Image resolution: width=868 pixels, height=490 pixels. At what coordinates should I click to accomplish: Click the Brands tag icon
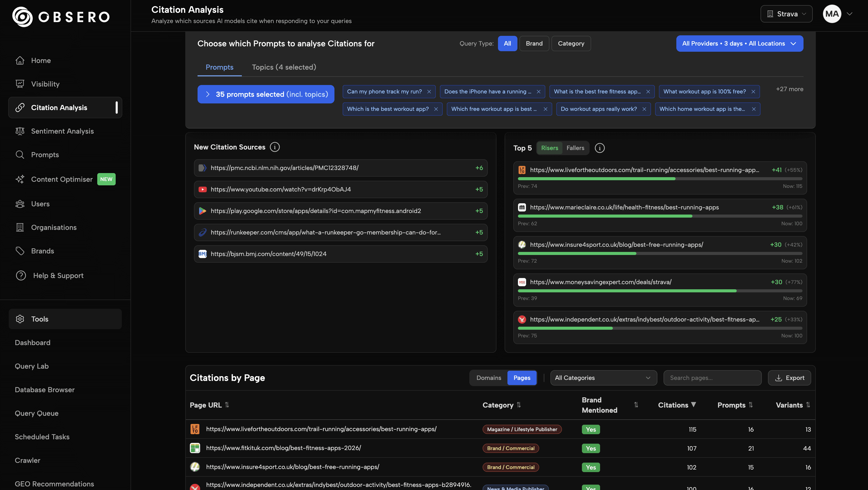(x=20, y=251)
